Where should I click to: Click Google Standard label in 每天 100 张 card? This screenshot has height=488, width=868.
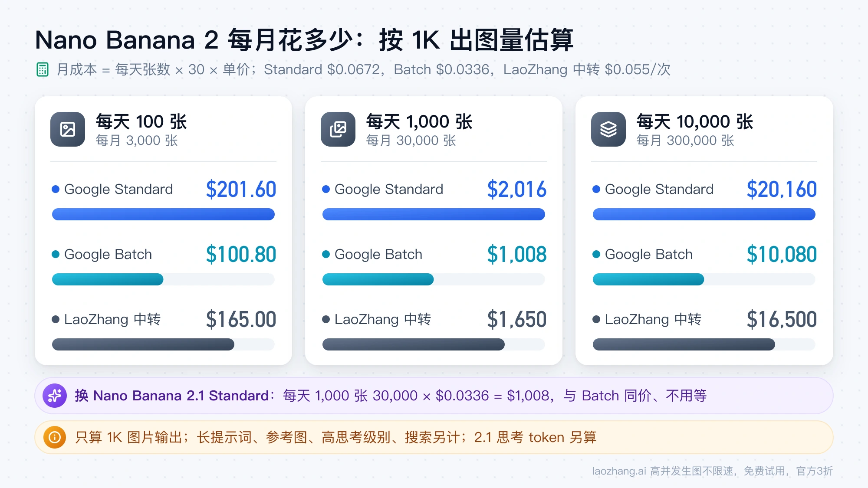coord(118,190)
